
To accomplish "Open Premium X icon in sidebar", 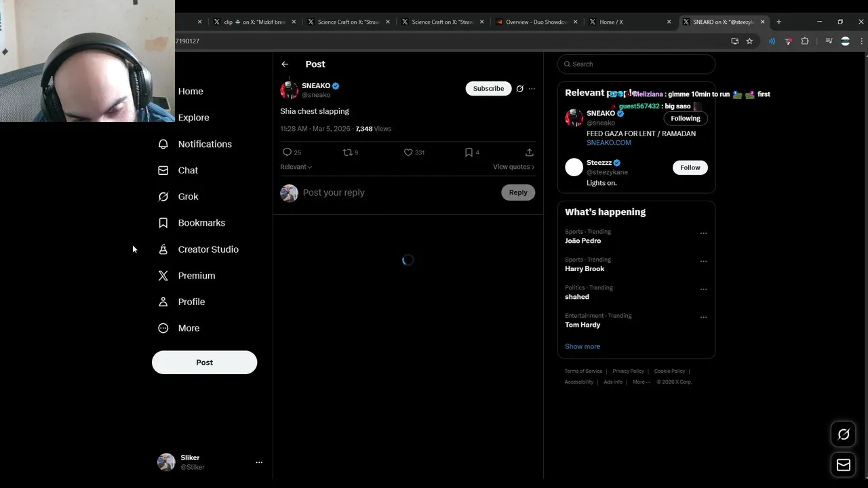I will (163, 276).
